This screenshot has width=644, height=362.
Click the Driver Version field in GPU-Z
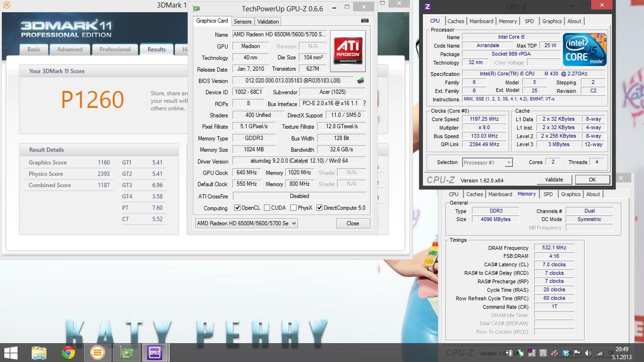(299, 161)
